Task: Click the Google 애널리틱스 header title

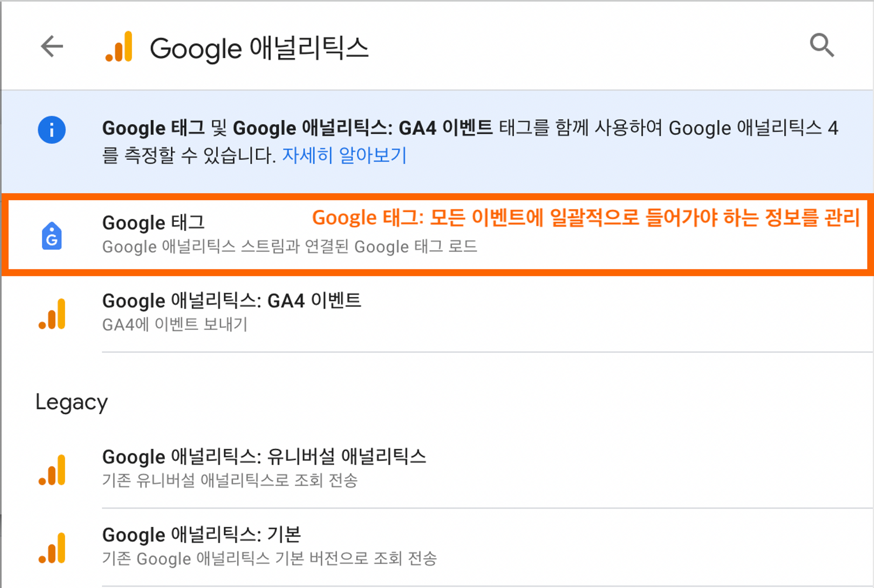Action: (x=259, y=48)
